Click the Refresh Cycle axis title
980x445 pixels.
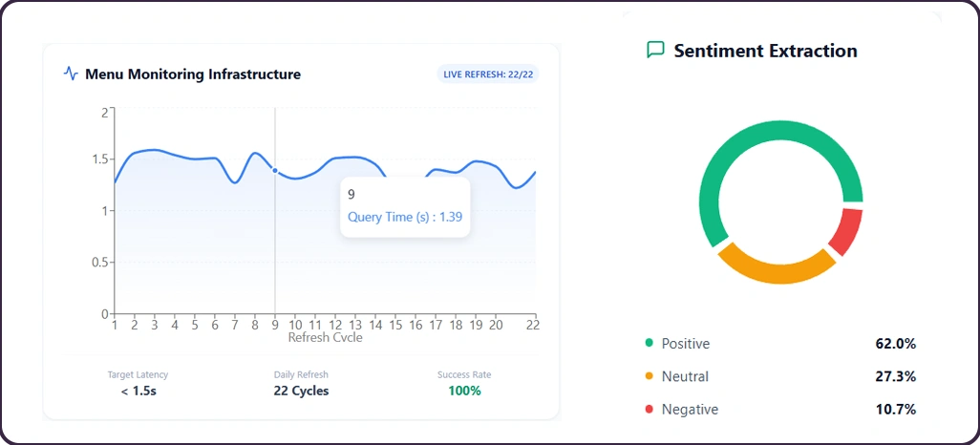[x=325, y=337]
